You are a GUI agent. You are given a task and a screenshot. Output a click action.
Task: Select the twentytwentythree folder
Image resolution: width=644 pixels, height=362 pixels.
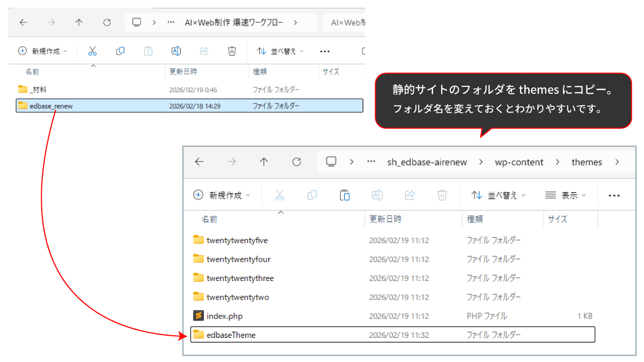[393, 278]
